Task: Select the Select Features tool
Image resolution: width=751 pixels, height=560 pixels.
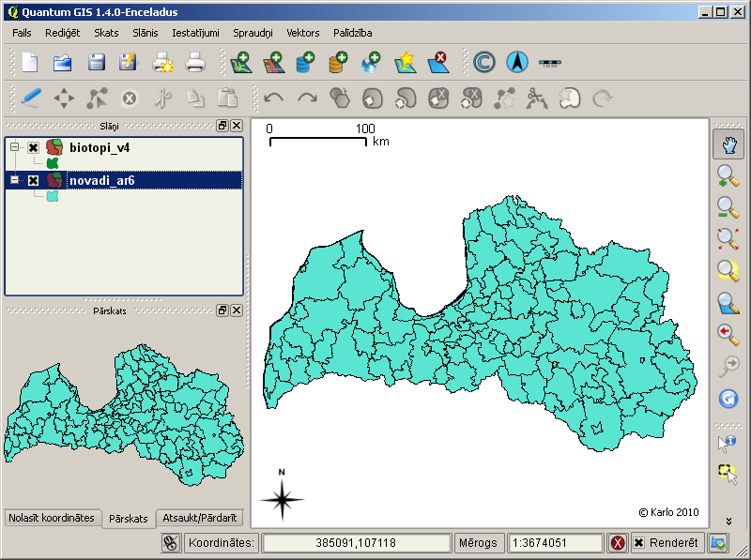Action: click(728, 475)
